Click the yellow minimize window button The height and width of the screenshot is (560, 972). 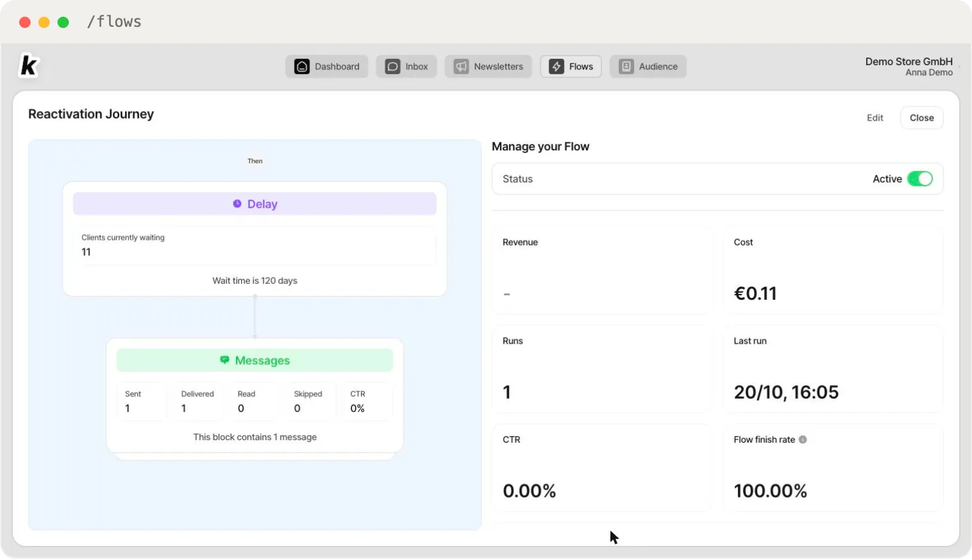pyautogui.click(x=44, y=22)
